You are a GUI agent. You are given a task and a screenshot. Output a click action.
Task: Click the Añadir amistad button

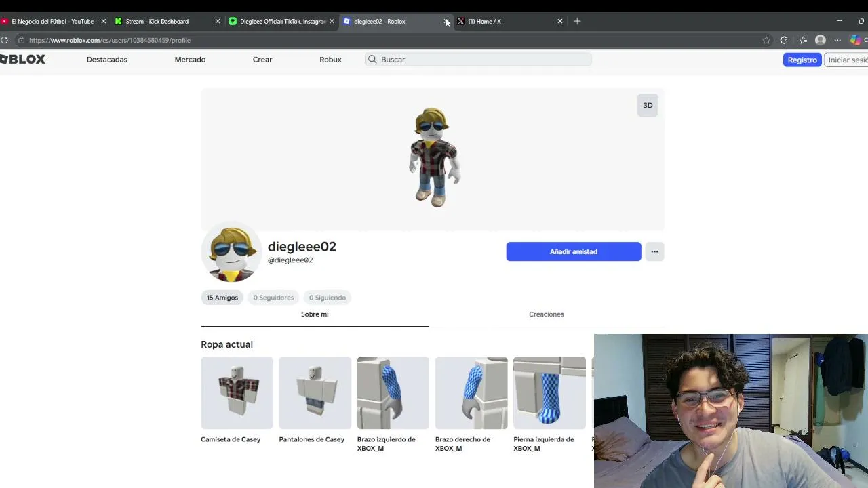pyautogui.click(x=574, y=251)
